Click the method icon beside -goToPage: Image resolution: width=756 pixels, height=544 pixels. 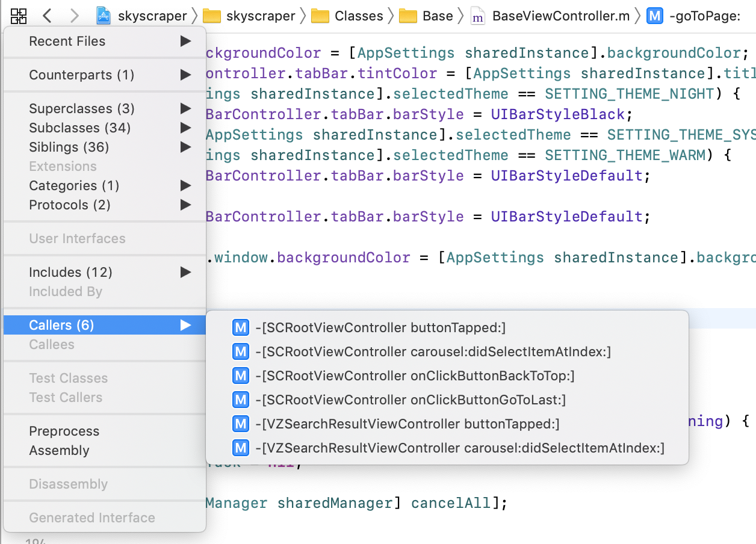point(655,16)
